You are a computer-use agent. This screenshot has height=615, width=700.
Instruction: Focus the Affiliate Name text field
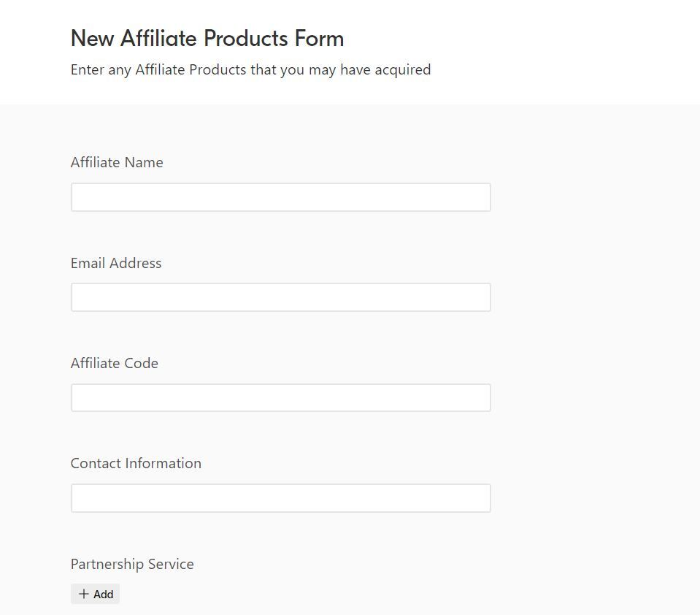[x=280, y=197]
